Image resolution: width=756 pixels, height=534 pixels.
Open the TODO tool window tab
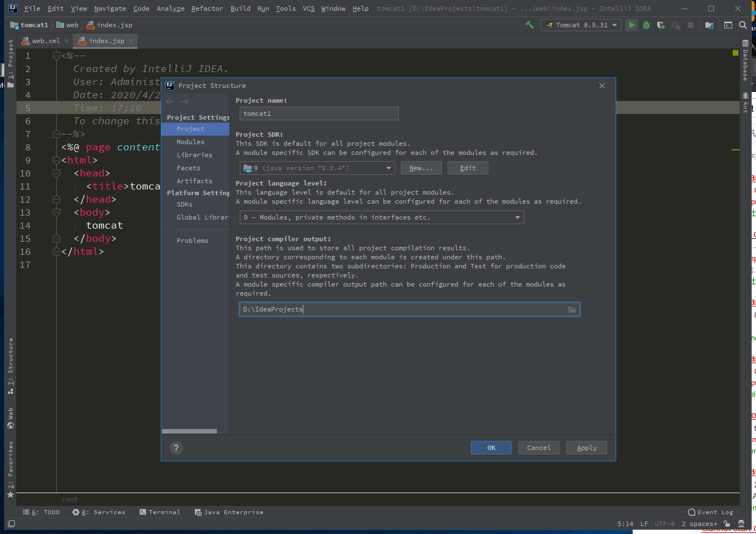(41, 512)
